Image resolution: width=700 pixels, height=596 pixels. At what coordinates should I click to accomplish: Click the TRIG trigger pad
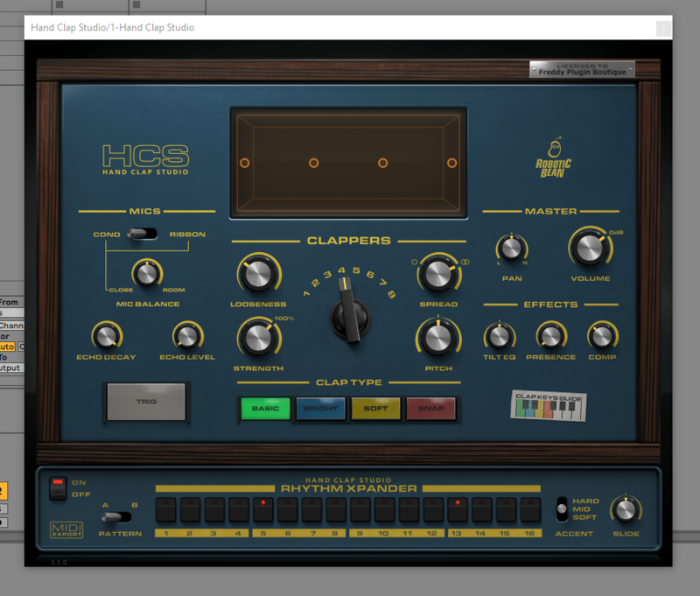[x=146, y=402]
